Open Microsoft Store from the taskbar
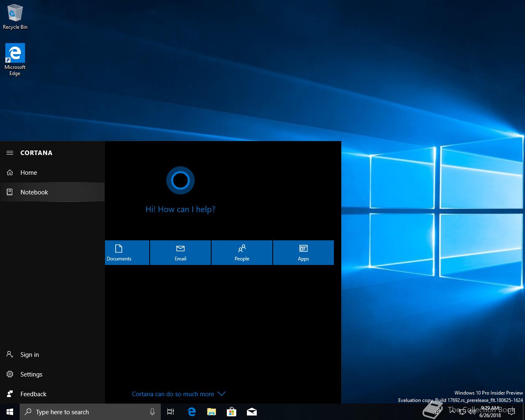Screen dimensions: 525x420 pyautogui.click(x=231, y=412)
